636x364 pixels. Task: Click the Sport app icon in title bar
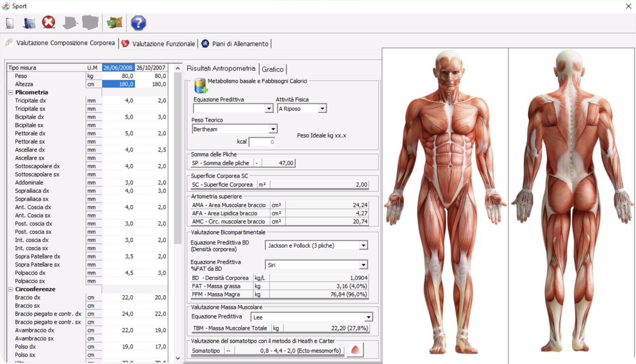[6, 6]
